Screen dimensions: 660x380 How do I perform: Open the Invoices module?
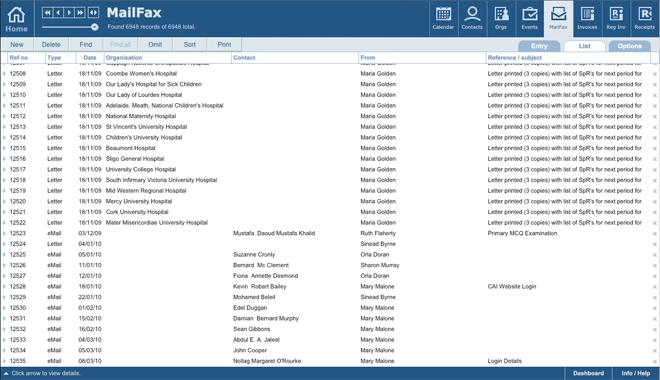pos(587,19)
